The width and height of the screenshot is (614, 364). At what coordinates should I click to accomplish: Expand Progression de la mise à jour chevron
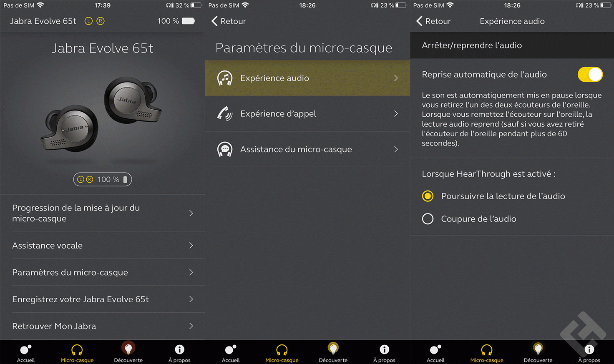(x=191, y=213)
